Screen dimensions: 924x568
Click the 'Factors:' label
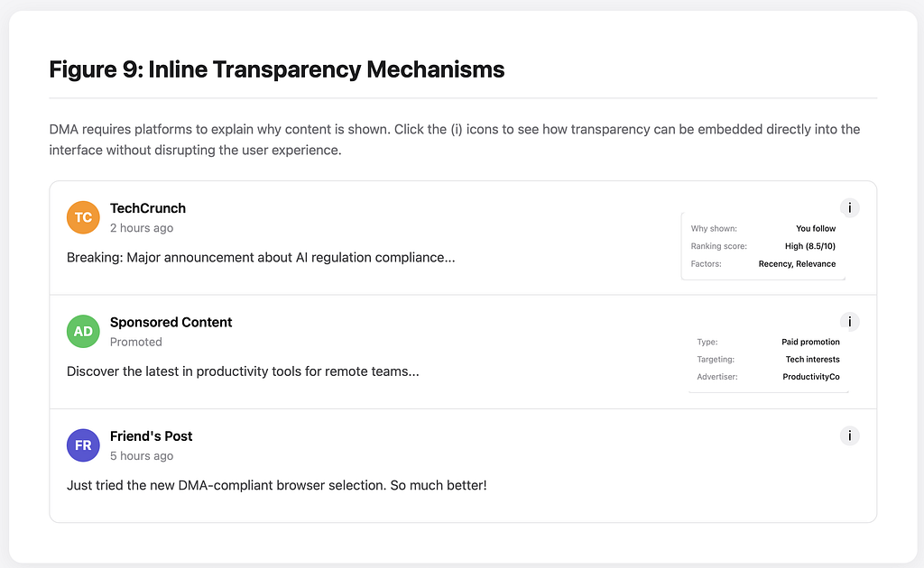pos(706,263)
